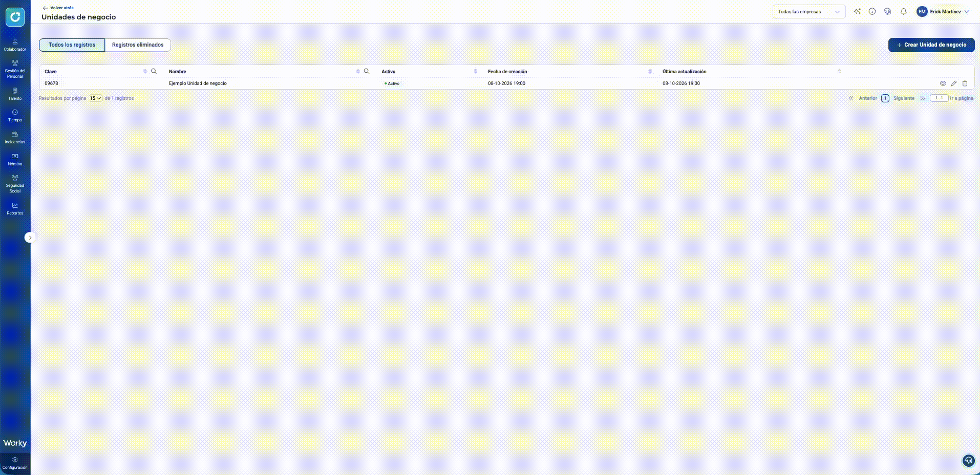The height and width of the screenshot is (475, 980).
Task: Toggle sorting on Fecha de creación column
Action: coord(650,71)
